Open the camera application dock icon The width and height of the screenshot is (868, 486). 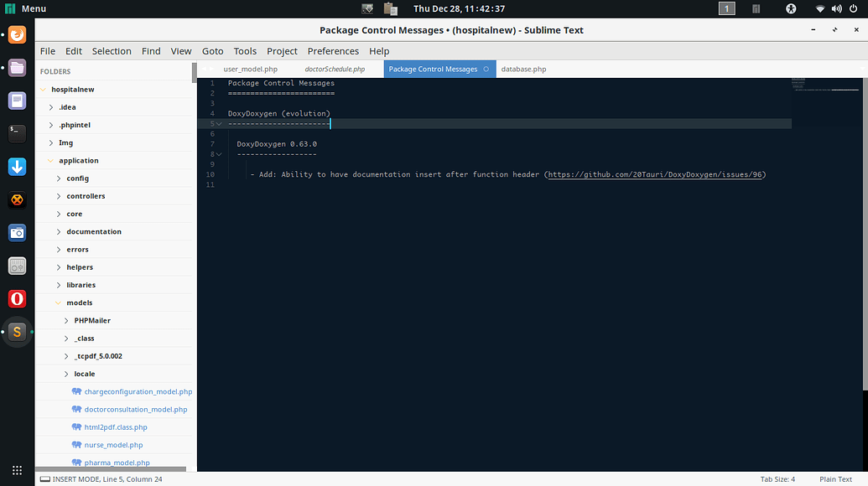pos(17,232)
